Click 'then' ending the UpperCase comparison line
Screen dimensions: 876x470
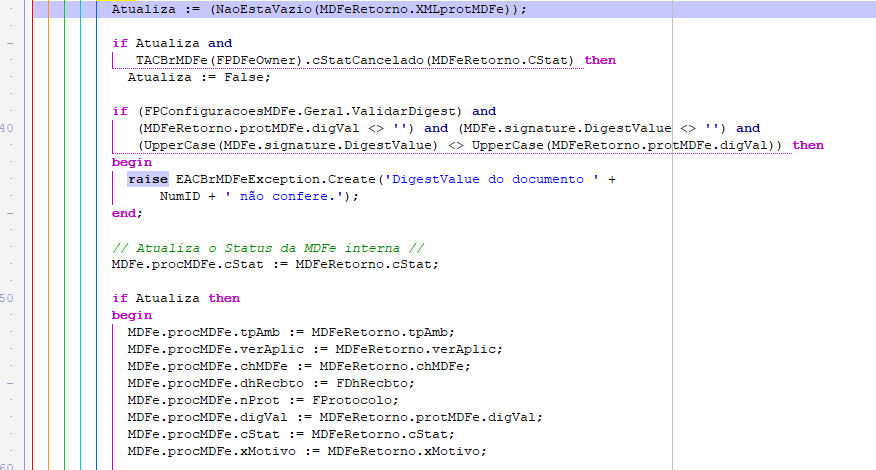tap(808, 145)
